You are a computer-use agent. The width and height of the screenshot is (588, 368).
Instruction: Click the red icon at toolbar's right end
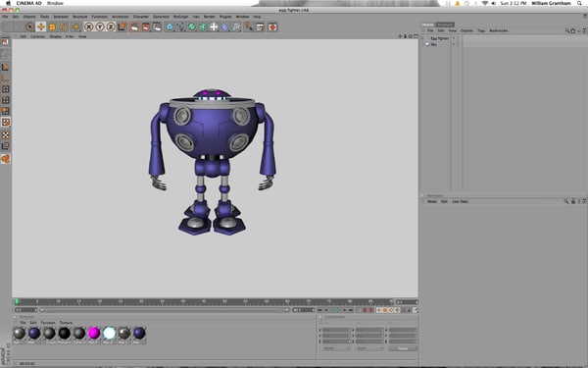272,26
